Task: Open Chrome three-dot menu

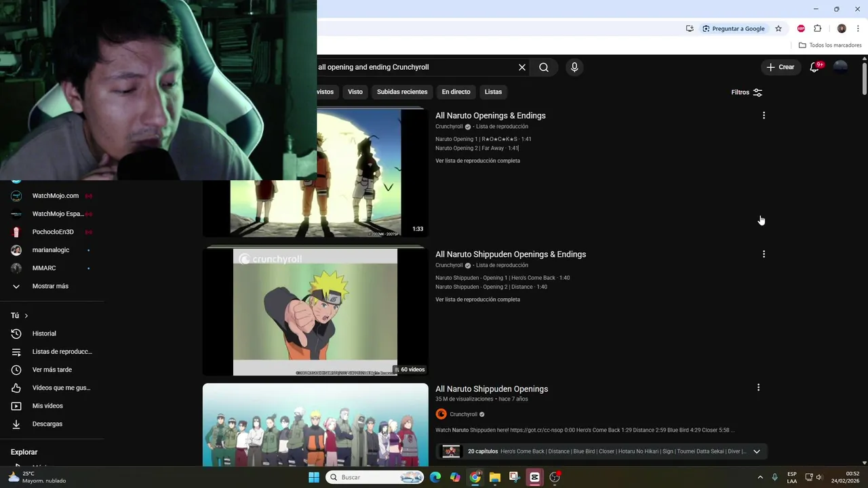Action: pyautogui.click(x=858, y=28)
